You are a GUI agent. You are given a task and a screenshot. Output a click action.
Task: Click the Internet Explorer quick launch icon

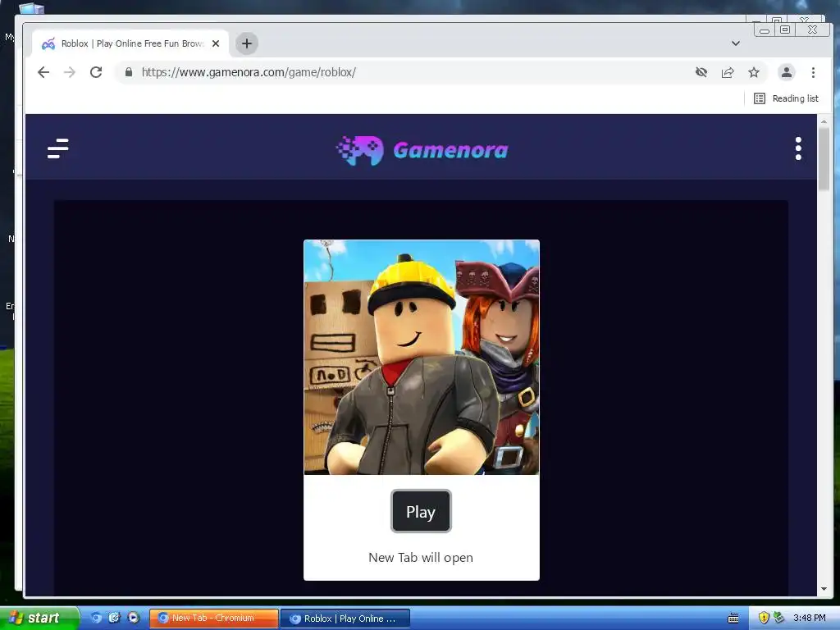[x=115, y=619]
